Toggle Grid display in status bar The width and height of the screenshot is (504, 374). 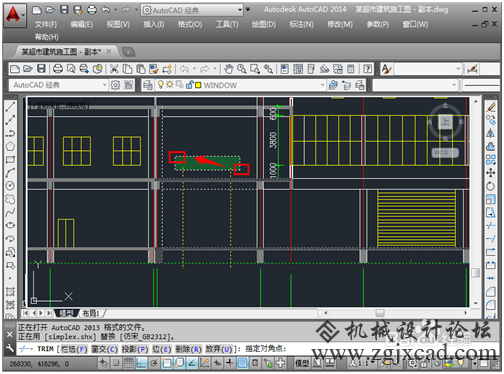click(x=129, y=363)
